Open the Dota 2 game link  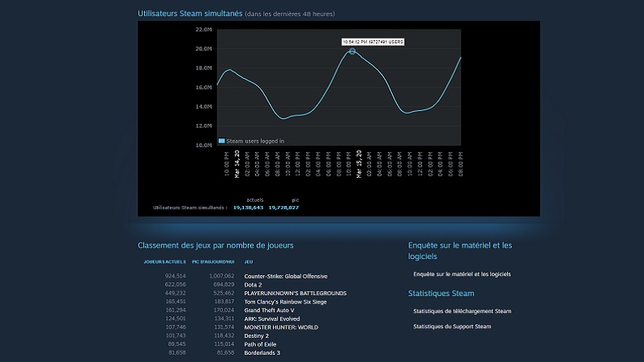[253, 285]
